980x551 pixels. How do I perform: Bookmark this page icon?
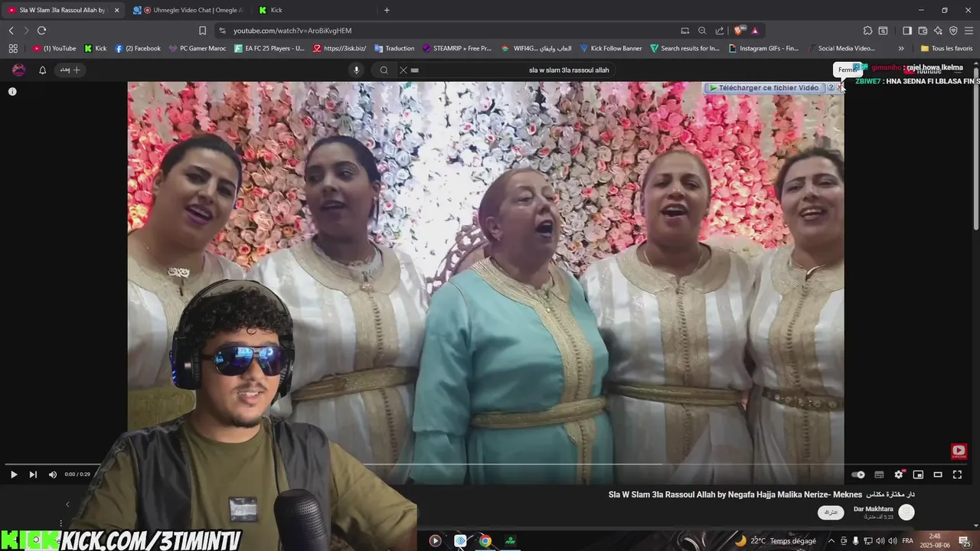tap(202, 31)
